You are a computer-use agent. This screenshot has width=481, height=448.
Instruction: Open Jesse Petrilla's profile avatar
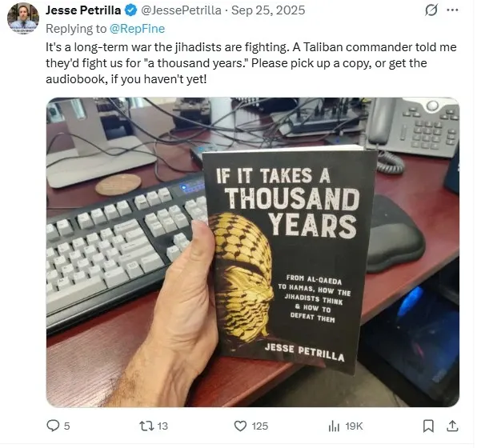[23, 18]
